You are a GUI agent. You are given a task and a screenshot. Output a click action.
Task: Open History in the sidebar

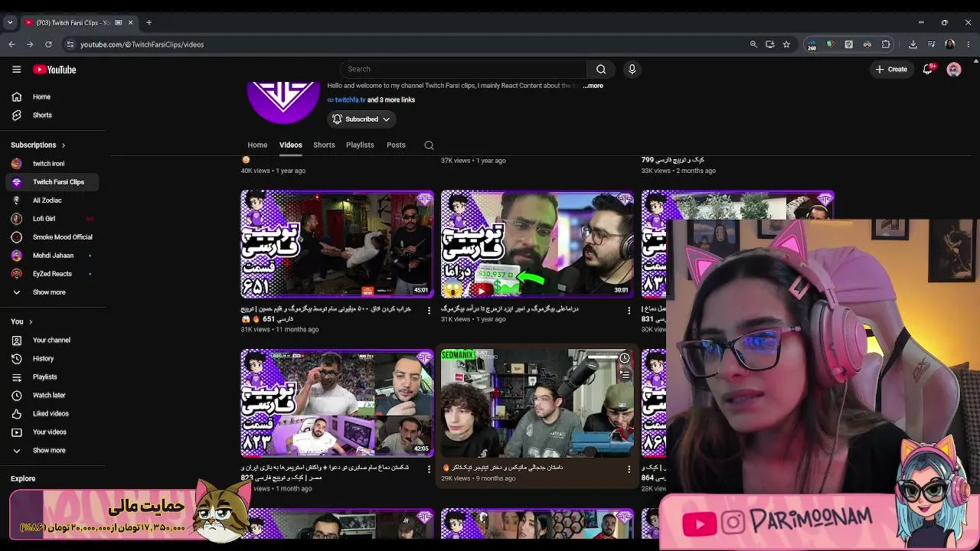52,359
